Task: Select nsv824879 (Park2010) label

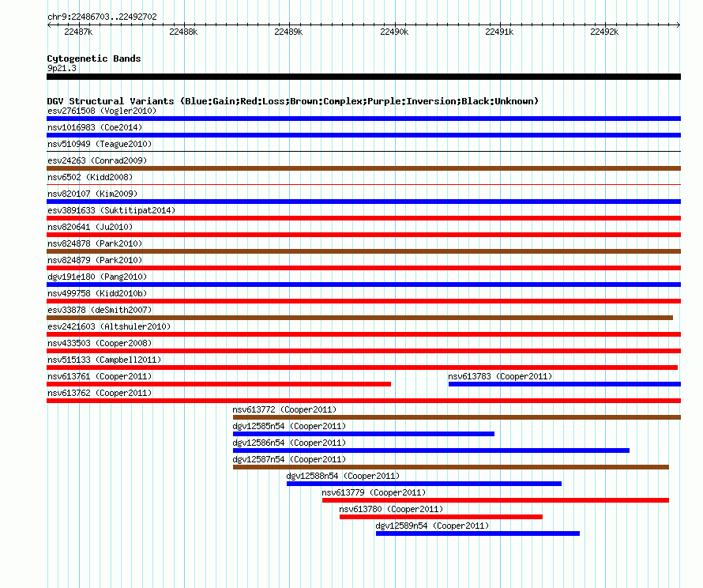Action: click(x=95, y=260)
